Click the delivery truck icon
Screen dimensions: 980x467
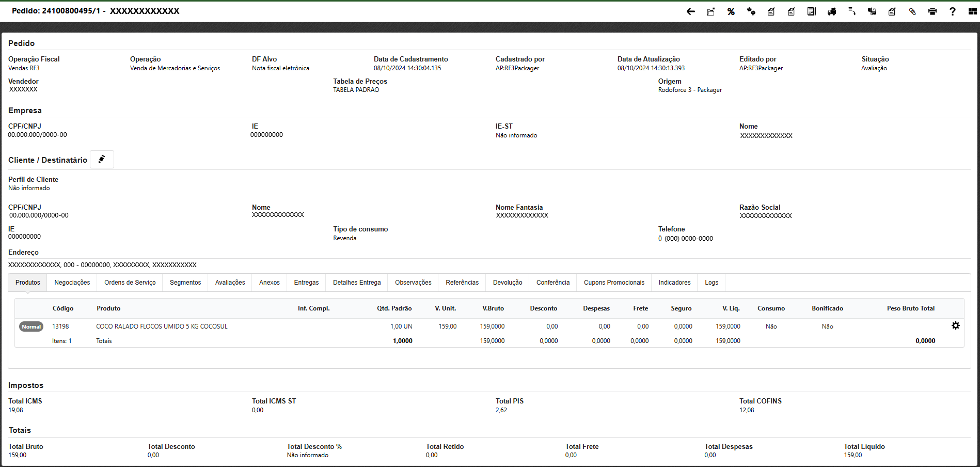[831, 11]
